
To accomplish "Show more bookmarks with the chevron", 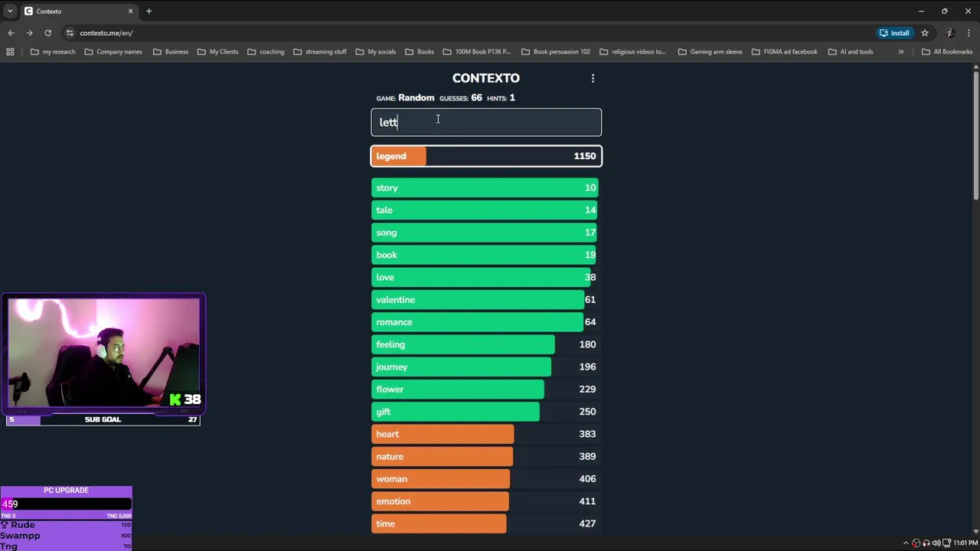I will pyautogui.click(x=901, y=52).
